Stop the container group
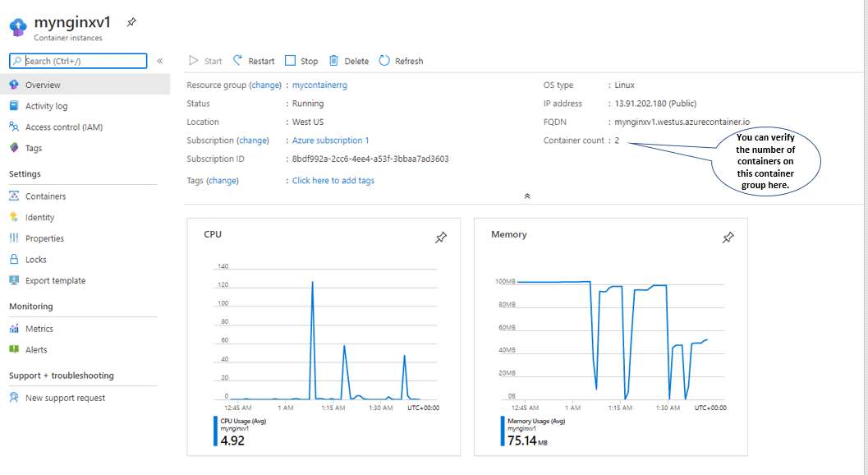 pyautogui.click(x=301, y=61)
